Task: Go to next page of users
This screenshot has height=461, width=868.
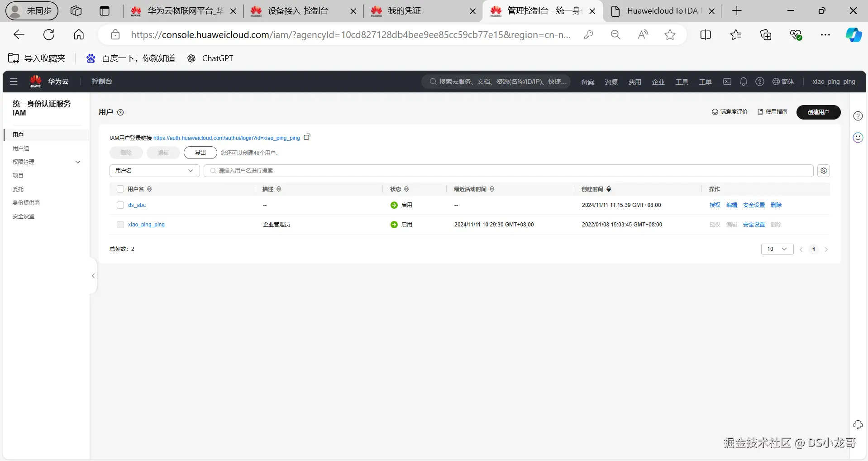Action: (x=826, y=250)
